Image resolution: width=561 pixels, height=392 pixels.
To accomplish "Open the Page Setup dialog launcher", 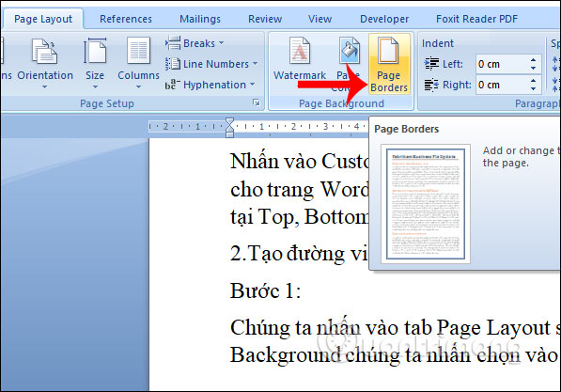I will tap(257, 102).
